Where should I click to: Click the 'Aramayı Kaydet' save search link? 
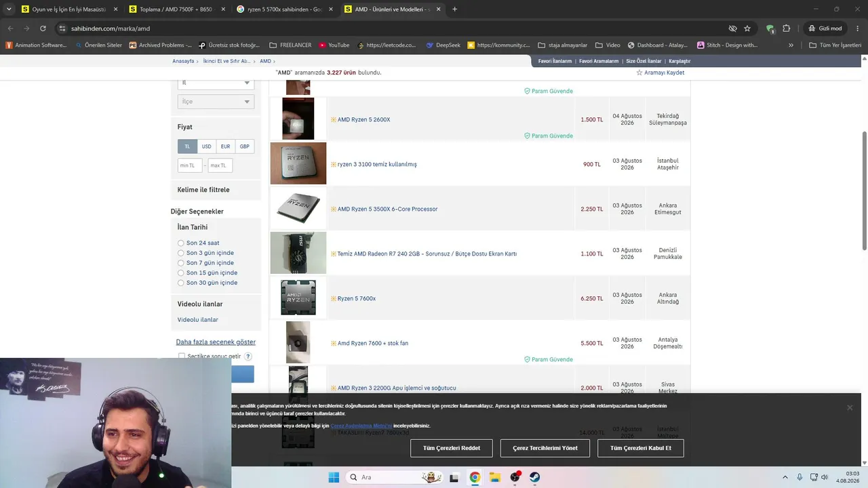pos(664,73)
